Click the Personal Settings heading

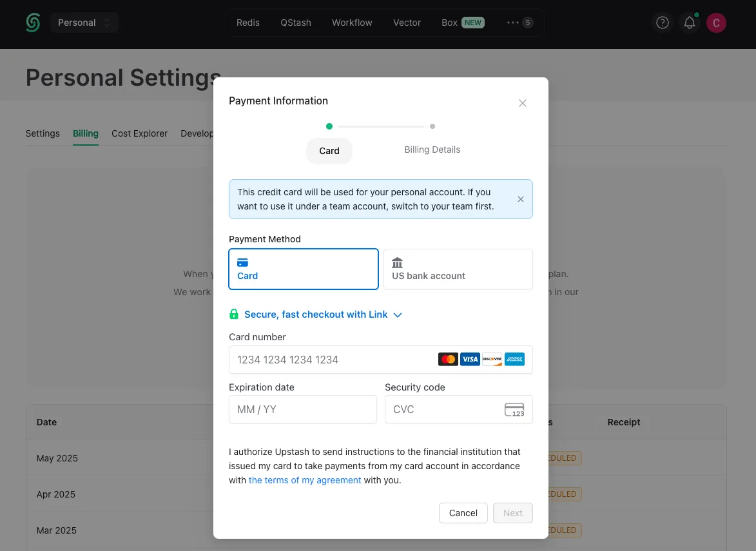(123, 77)
